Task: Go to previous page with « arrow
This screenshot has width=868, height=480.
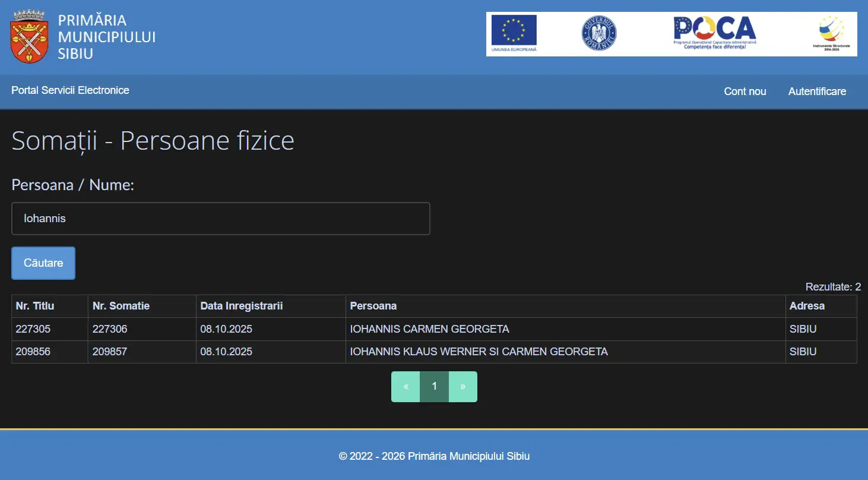Action: (406, 387)
